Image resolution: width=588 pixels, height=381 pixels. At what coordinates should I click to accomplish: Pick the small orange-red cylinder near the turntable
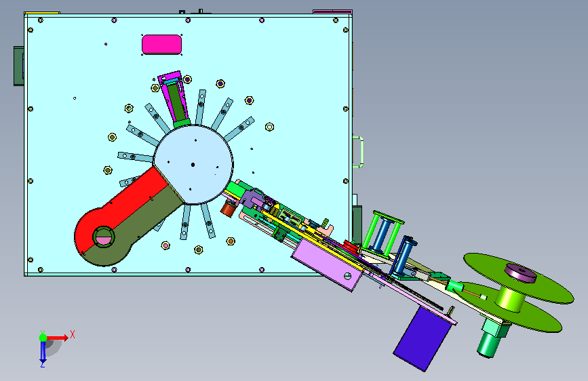point(227,209)
